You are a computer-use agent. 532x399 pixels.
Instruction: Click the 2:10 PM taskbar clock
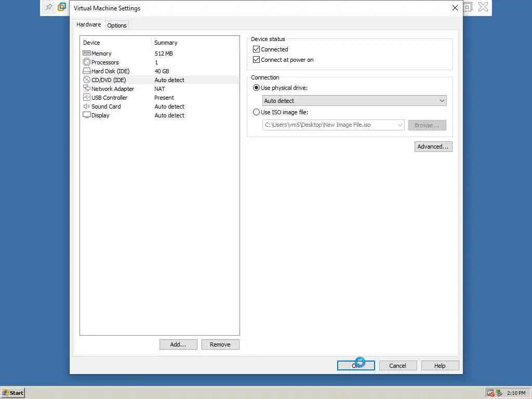pyautogui.click(x=516, y=393)
